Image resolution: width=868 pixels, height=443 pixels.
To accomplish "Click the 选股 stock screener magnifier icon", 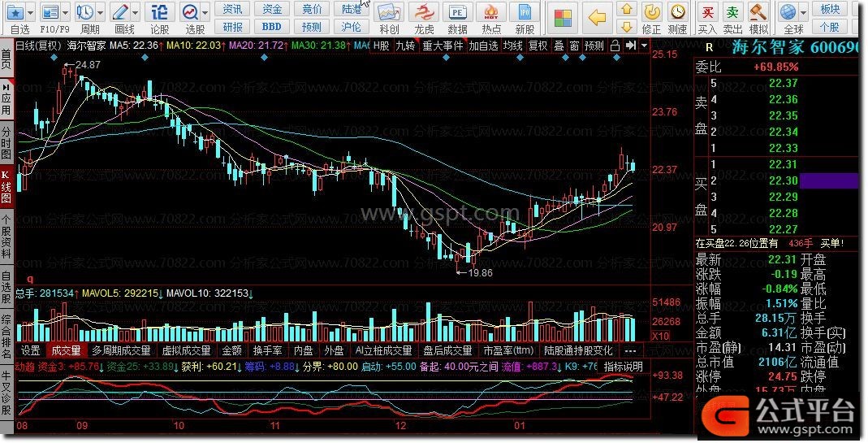I will 191,11.
